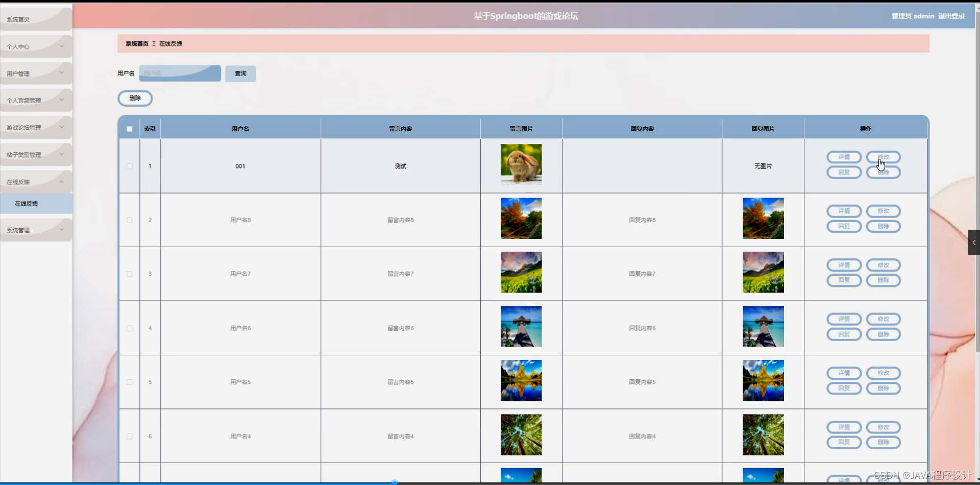Viewport: 980px width, 485px height.
Task: Open the rabbit 留言图片 thumbnail
Action: tap(521, 164)
